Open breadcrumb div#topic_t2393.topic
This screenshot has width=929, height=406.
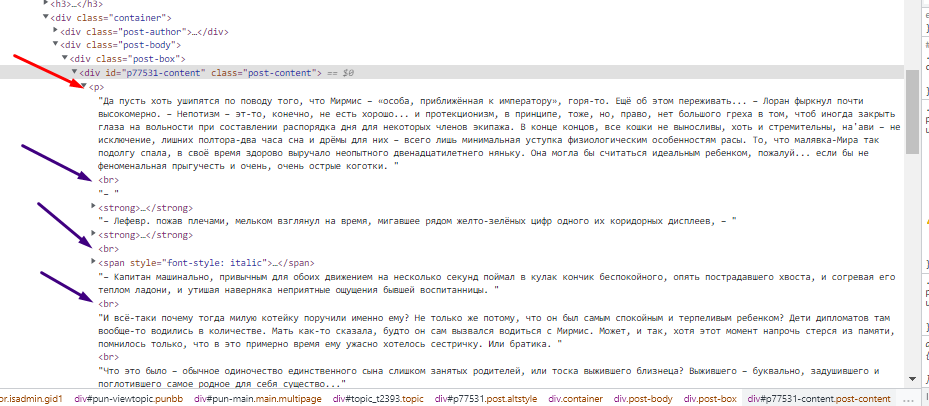378,399
